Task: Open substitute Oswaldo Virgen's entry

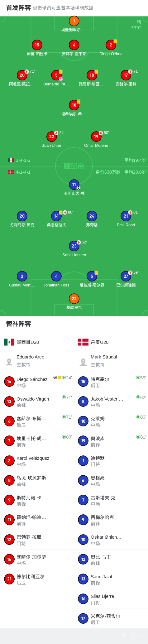Action: [x=37, y=401]
